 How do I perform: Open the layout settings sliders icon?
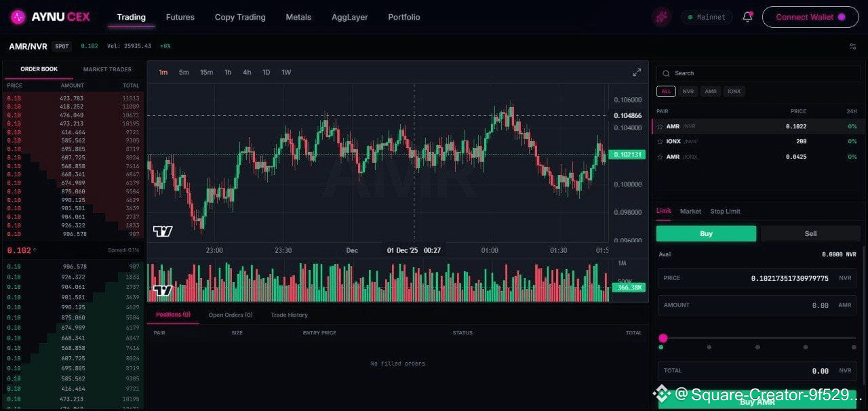tap(852, 46)
